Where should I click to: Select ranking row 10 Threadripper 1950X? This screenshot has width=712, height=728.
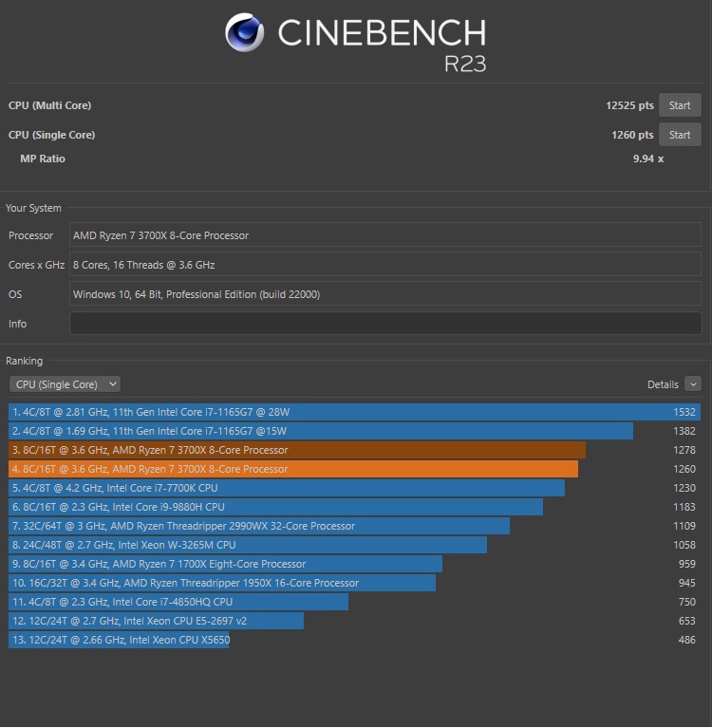(x=354, y=583)
